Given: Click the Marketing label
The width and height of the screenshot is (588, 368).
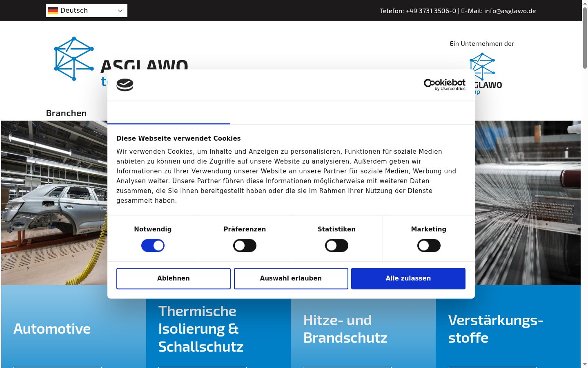Looking at the screenshot, I should pos(429,229).
